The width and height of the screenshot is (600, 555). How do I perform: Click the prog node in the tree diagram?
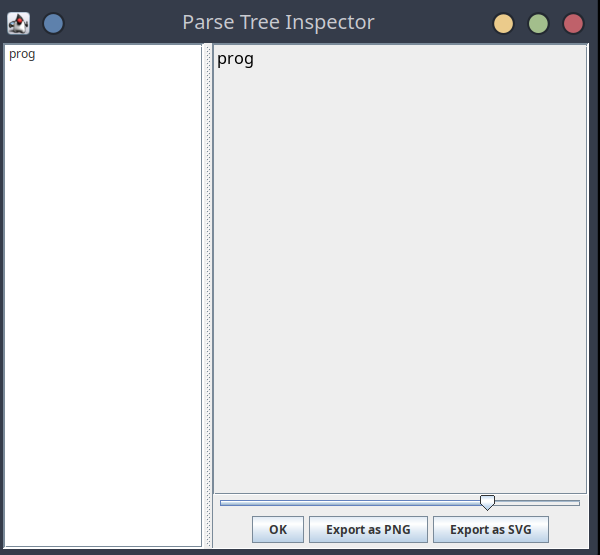(235, 59)
